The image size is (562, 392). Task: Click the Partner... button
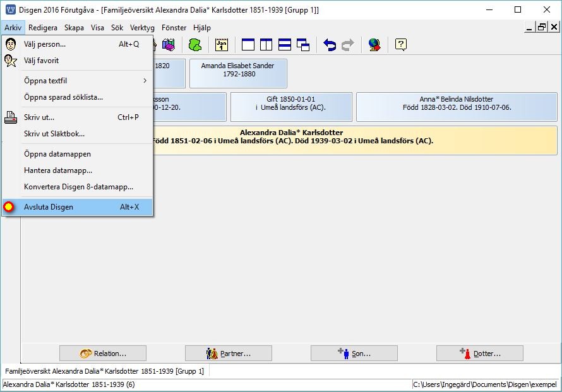[229, 353]
